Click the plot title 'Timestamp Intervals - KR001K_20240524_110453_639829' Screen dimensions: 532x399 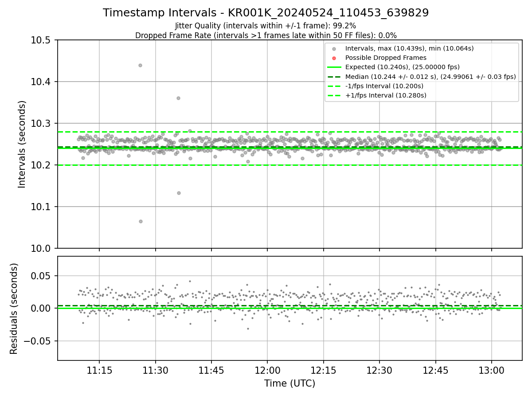[x=266, y=13]
